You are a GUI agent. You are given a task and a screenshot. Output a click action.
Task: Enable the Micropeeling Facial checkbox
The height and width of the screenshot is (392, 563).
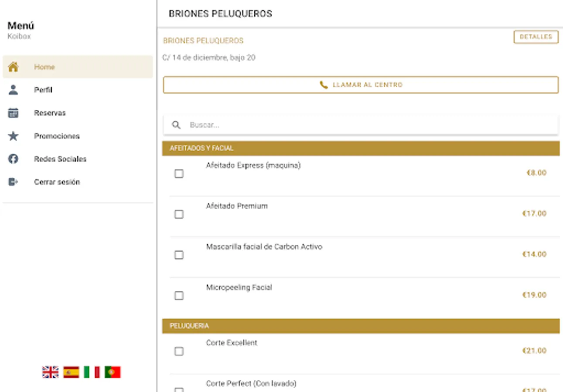pos(179,296)
